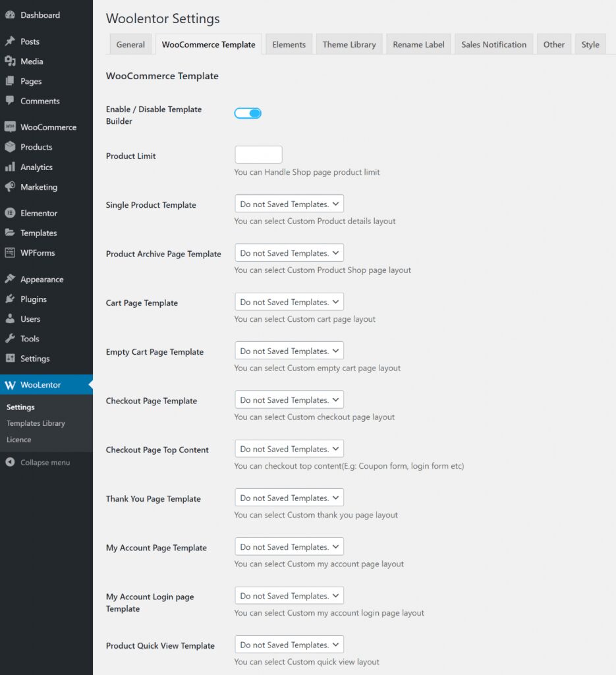Click the Product Limit input field
Screen dimensions: 616x675
258,154
